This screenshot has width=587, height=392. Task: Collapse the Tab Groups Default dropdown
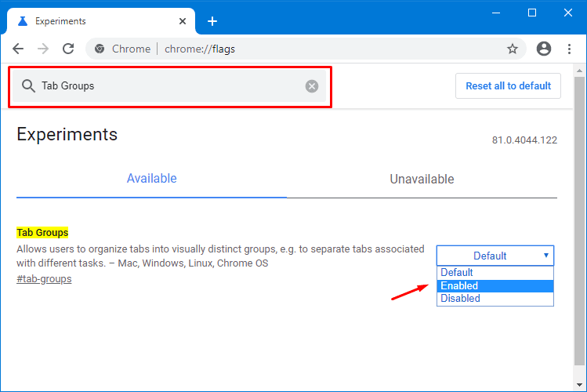click(495, 256)
